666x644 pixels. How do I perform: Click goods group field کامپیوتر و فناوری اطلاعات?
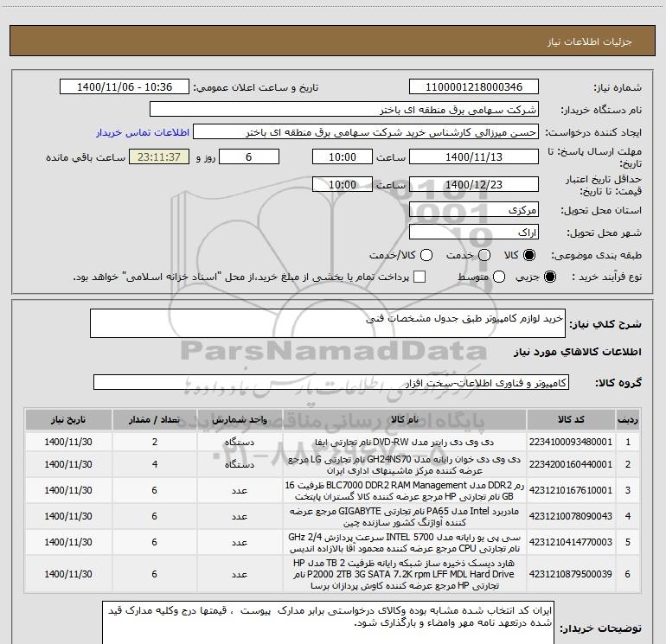pos(331,382)
